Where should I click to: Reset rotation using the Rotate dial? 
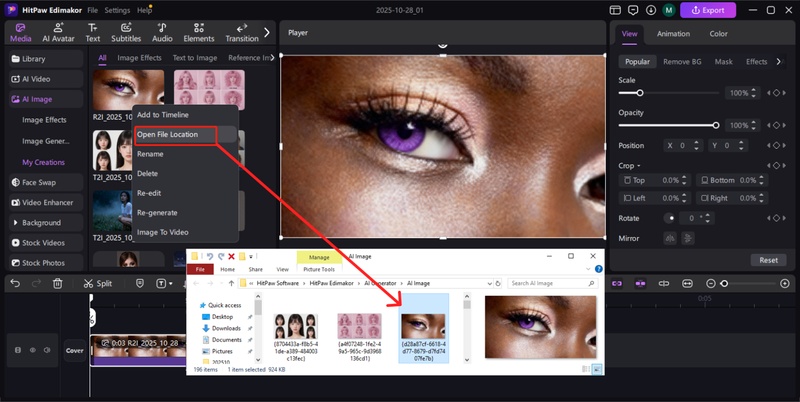670,218
